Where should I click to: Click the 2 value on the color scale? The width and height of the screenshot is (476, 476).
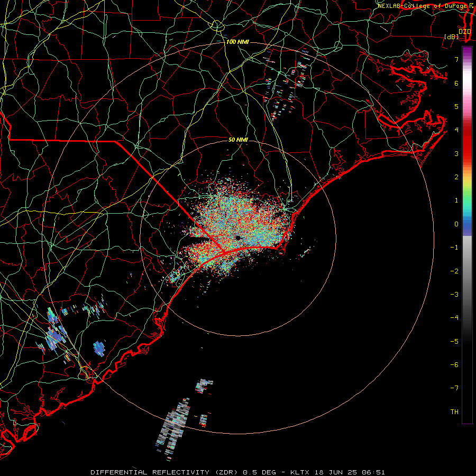456,177
